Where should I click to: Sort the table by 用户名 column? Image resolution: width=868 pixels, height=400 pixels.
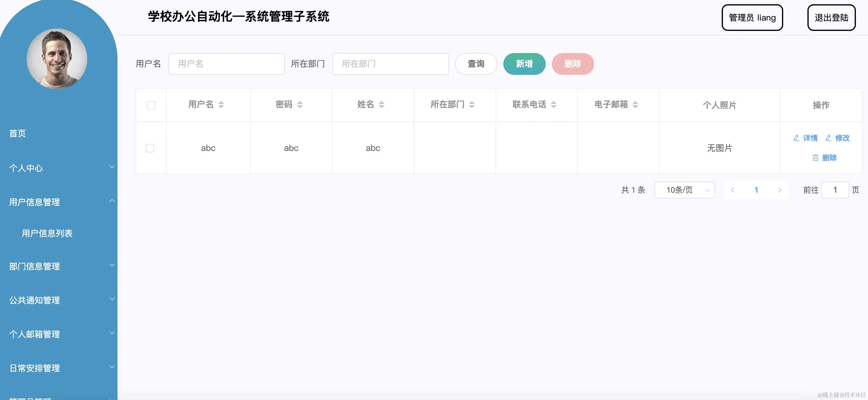pyautogui.click(x=221, y=105)
